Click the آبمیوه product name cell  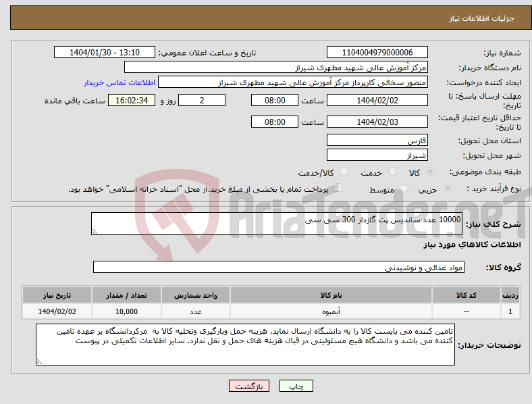[331, 311]
